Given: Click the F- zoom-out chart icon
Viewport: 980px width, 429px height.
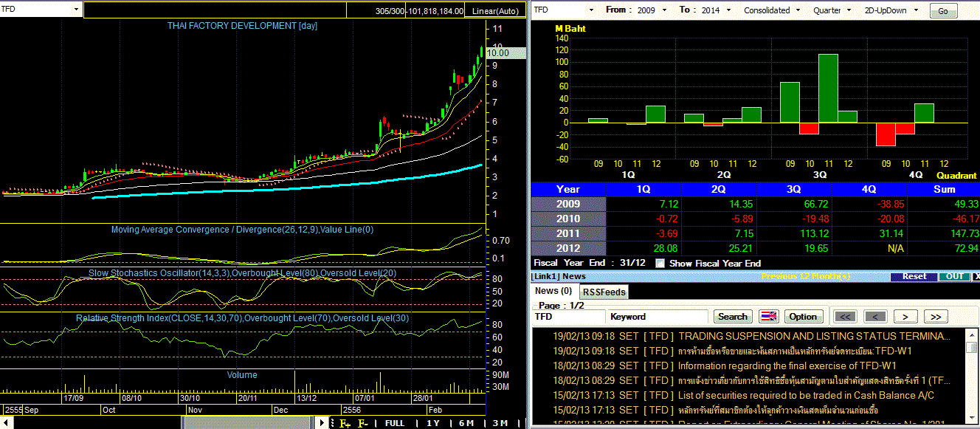Looking at the screenshot, I should point(363,423).
